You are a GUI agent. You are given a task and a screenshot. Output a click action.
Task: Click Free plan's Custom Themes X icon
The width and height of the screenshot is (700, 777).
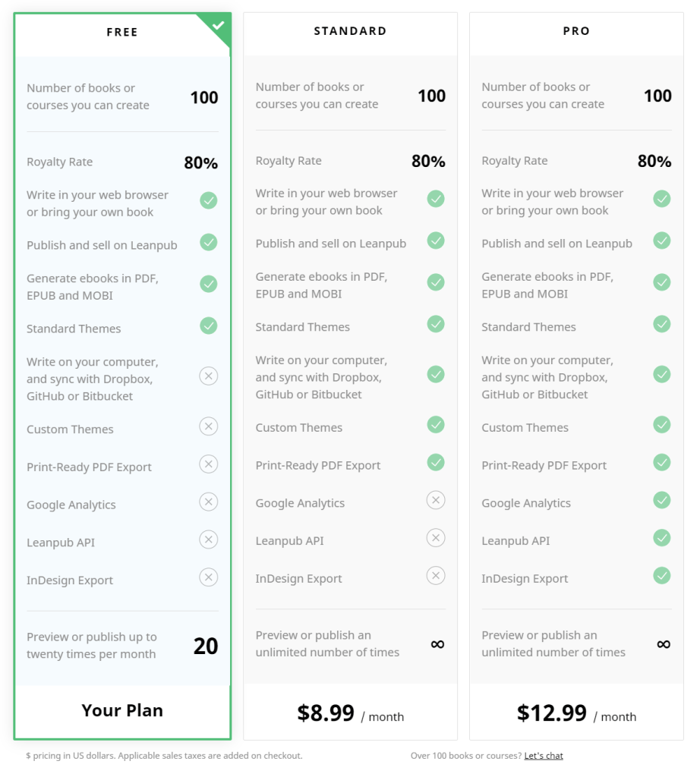tap(208, 426)
